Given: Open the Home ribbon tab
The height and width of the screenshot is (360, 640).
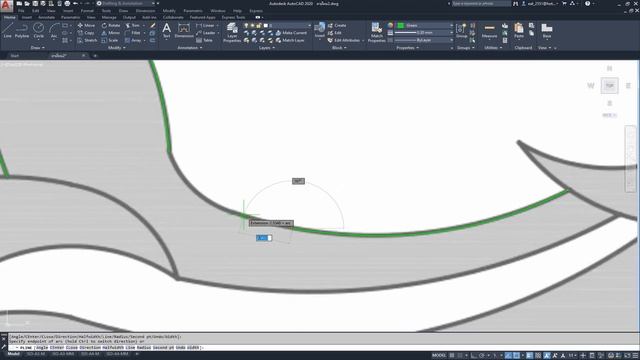Looking at the screenshot, I should (10, 18).
